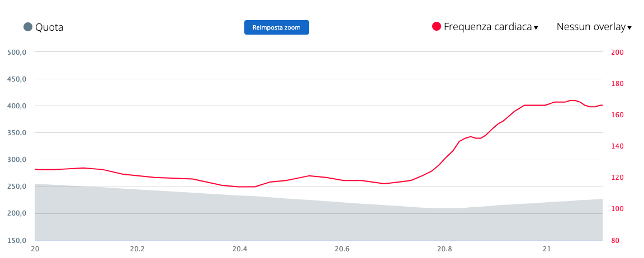Click the 20.2 x-axis tick label
The image size is (644, 258).
coord(137,249)
